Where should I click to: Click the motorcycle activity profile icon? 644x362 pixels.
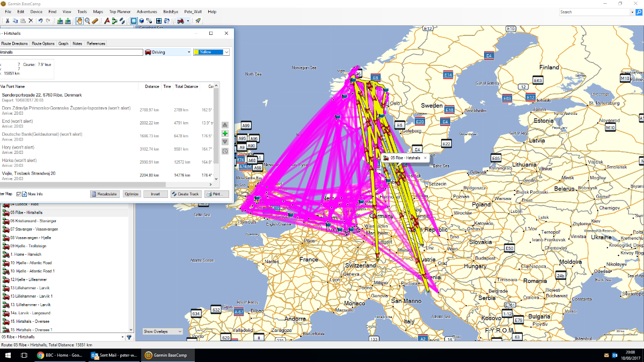[181, 21]
